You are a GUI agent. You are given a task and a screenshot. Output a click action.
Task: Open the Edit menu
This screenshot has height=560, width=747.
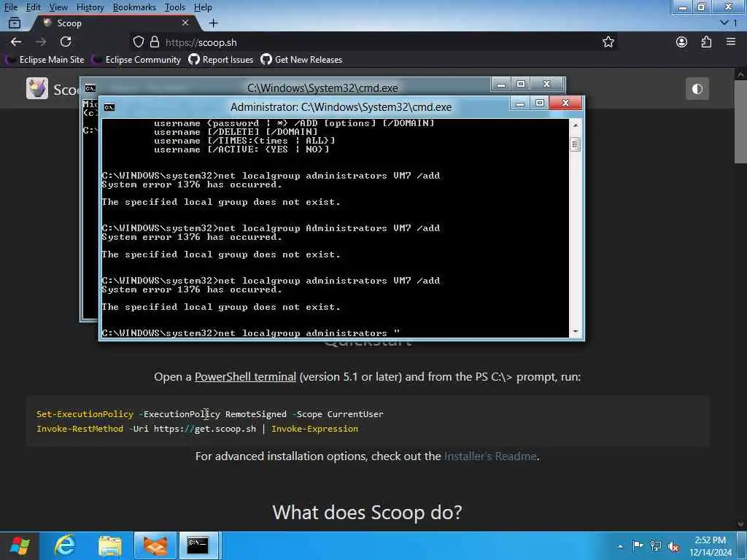tap(33, 7)
